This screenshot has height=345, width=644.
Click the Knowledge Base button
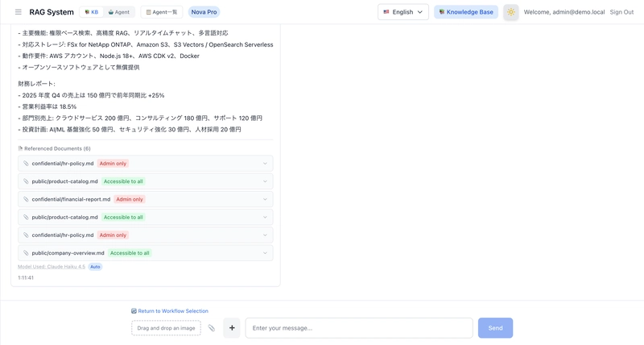pos(465,12)
